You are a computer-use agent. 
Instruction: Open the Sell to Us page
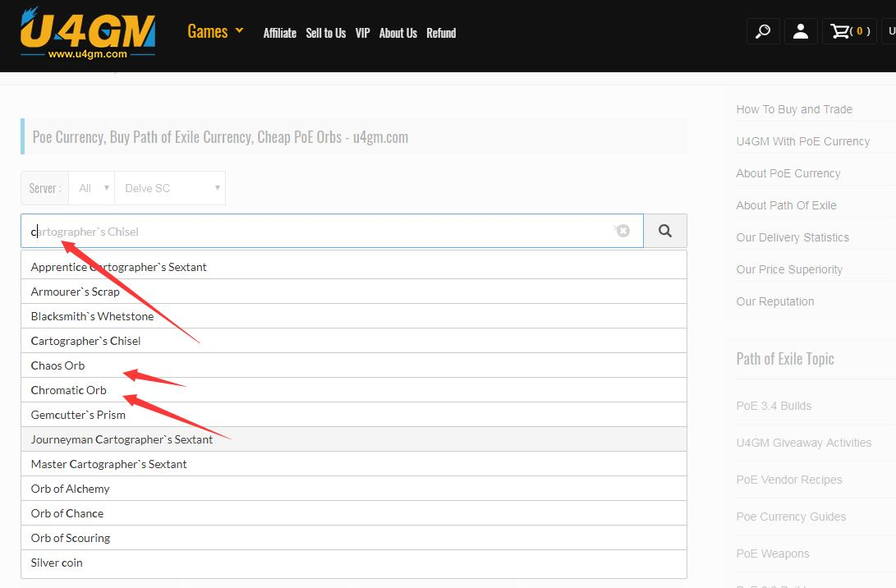326,33
